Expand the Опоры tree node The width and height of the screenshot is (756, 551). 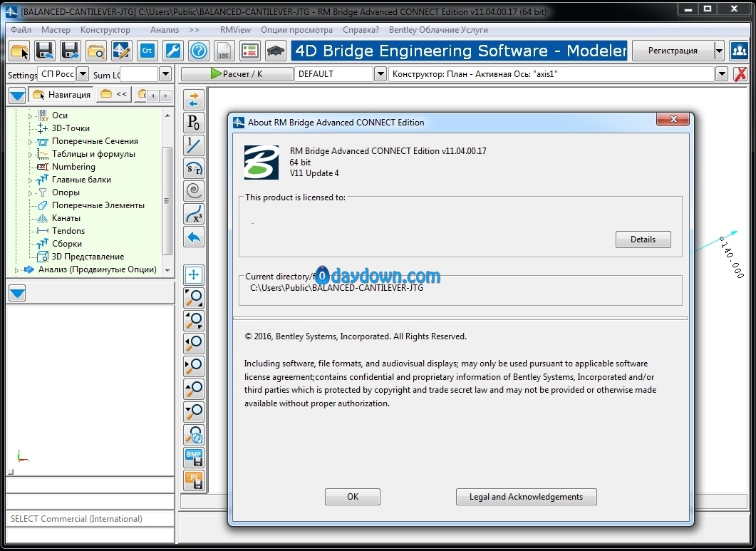[x=30, y=193]
